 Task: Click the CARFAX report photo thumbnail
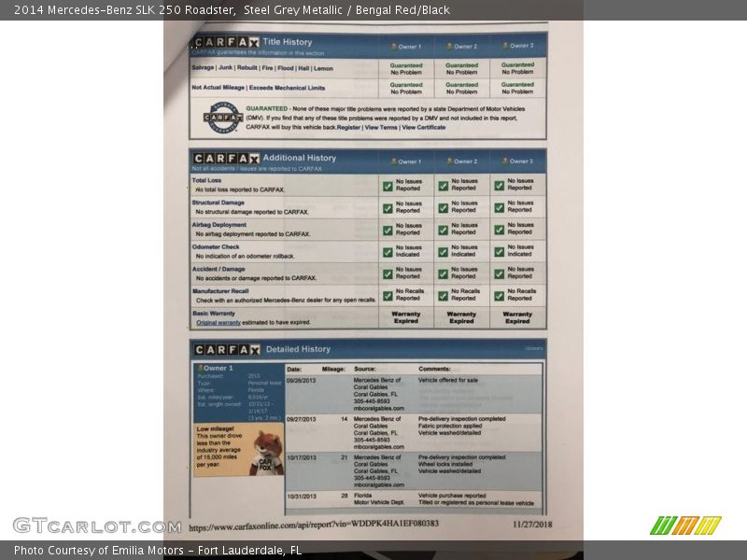pos(373,280)
